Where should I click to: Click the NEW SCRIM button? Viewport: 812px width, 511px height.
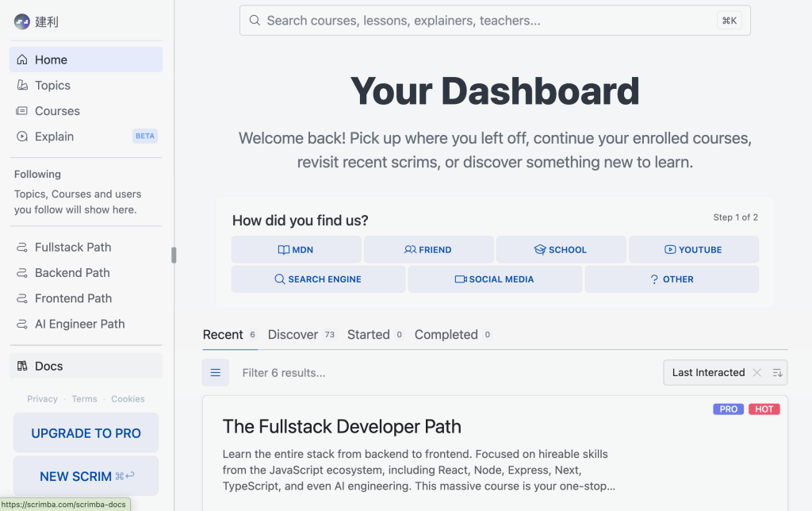tap(86, 476)
